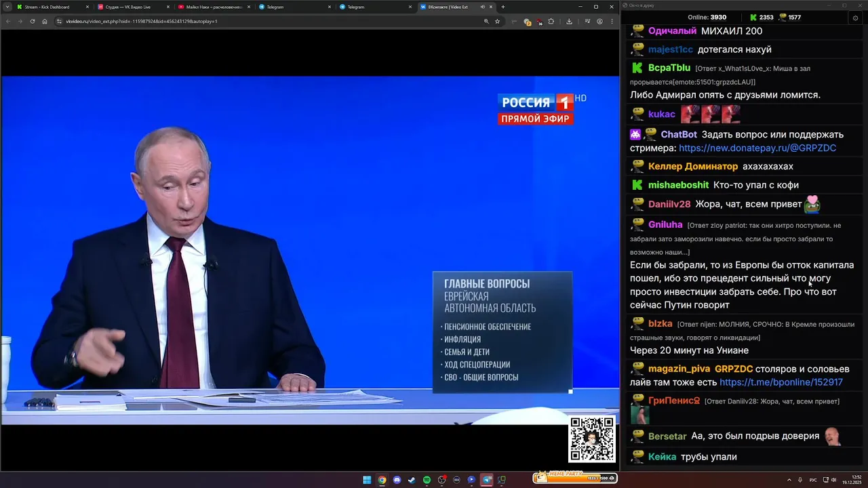Click the Meme Party donation goal bar
Screen dimensions: 868x488
(574, 478)
